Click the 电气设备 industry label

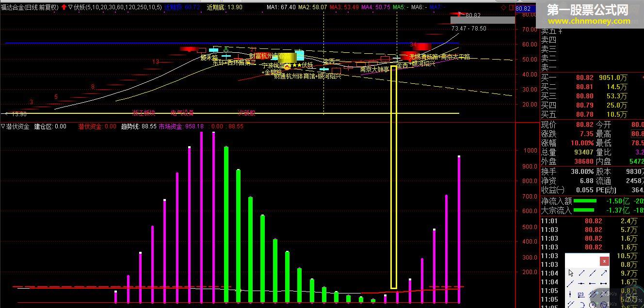click(x=182, y=113)
